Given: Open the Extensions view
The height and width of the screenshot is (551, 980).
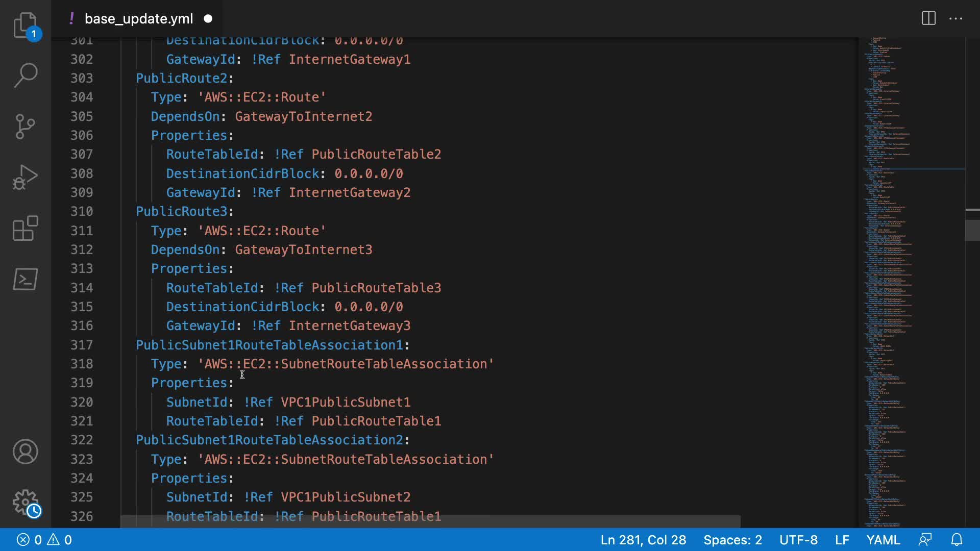Looking at the screenshot, I should pos(25,228).
